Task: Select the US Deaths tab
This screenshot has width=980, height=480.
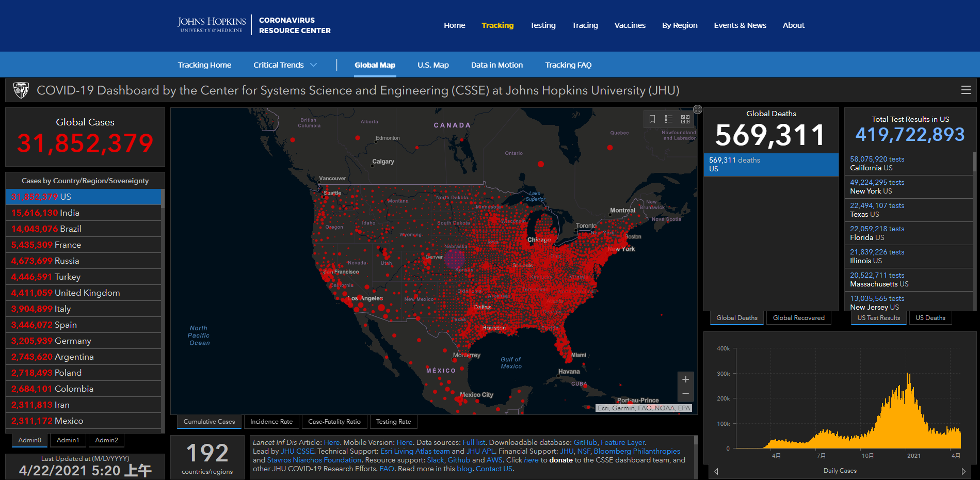Action: (x=930, y=318)
